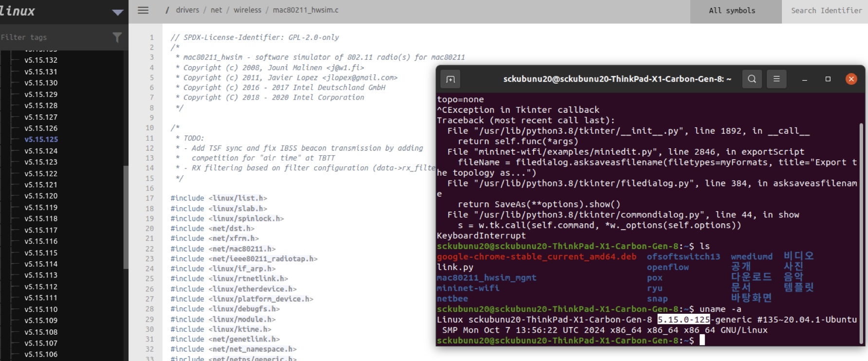The height and width of the screenshot is (361, 868).
Task: Select version tag v5.15.126
Action: click(x=41, y=128)
